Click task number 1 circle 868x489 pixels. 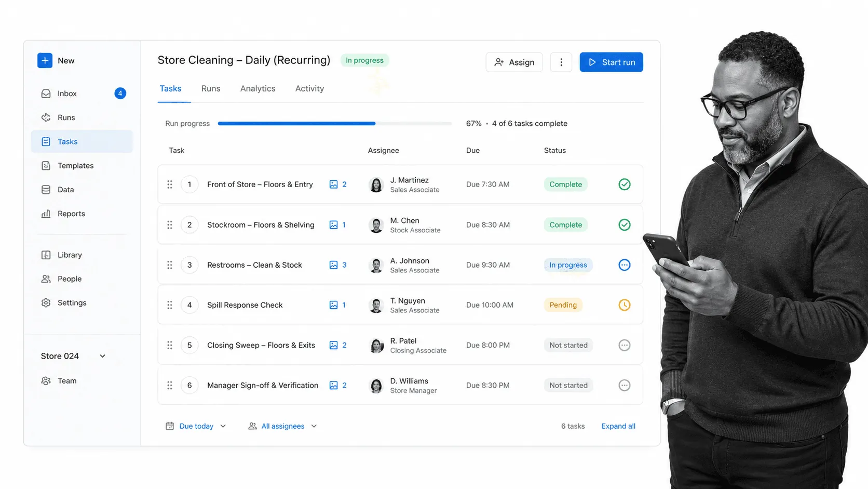pyautogui.click(x=189, y=184)
